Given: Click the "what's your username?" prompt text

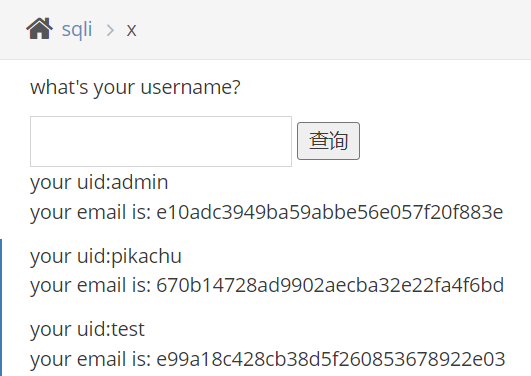Looking at the screenshot, I should pos(135,87).
